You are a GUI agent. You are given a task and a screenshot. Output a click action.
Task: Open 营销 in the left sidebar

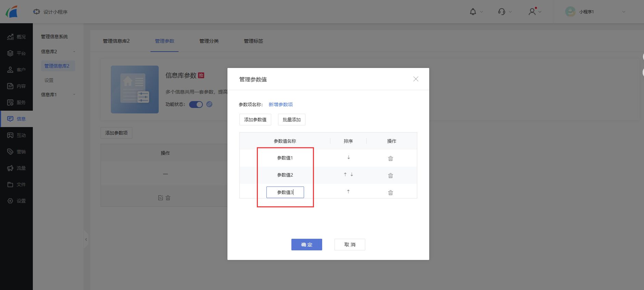[x=16, y=152]
